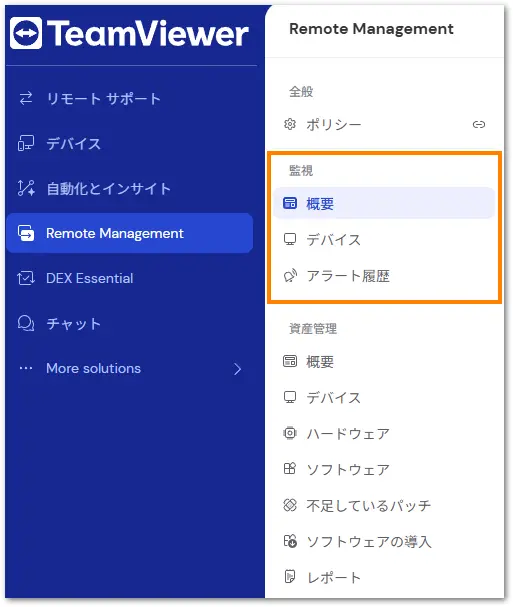Click the リモート サポート arrows icon
Image resolution: width=513 pixels, height=607 pixels.
tap(26, 98)
